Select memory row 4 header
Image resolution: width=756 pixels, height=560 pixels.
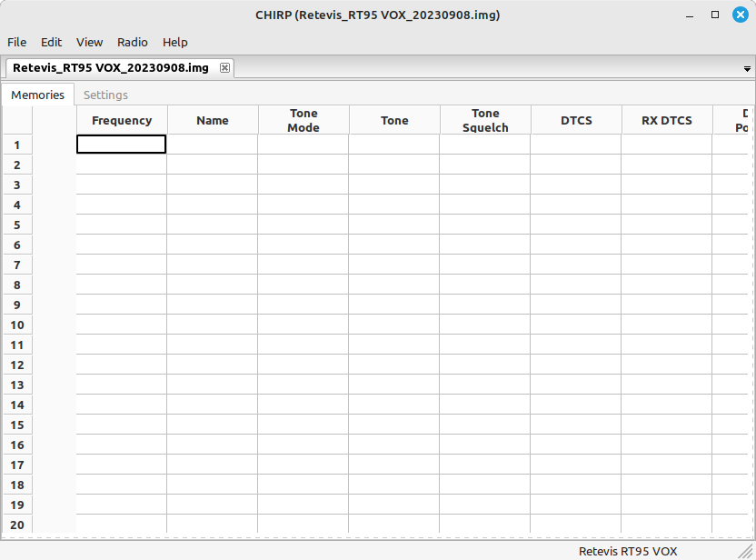[x=17, y=205]
